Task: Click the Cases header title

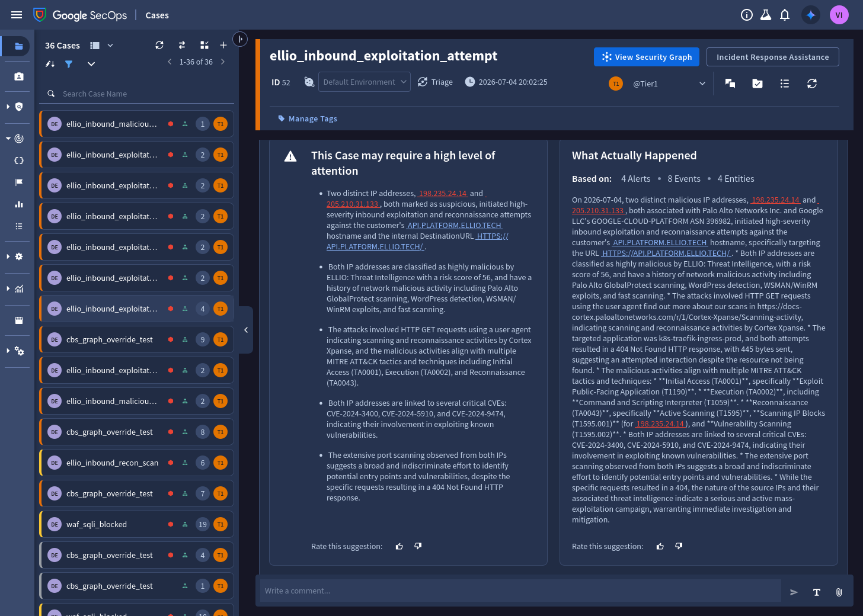Action: [157, 15]
